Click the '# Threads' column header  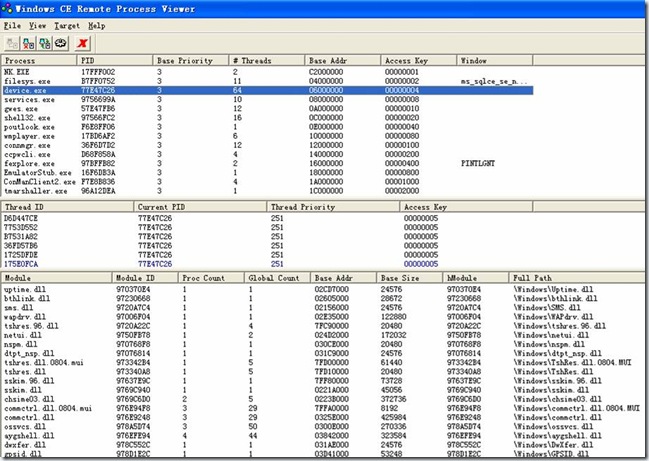(267, 61)
